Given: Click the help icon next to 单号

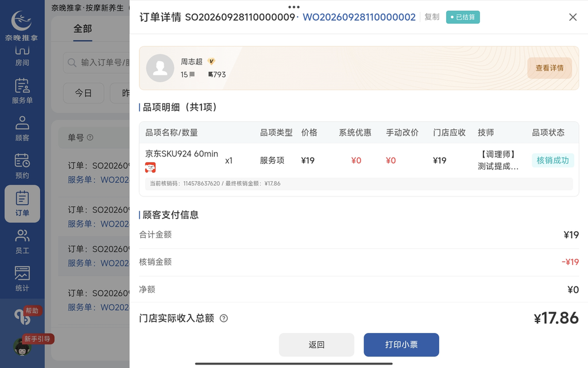Looking at the screenshot, I should (x=90, y=137).
